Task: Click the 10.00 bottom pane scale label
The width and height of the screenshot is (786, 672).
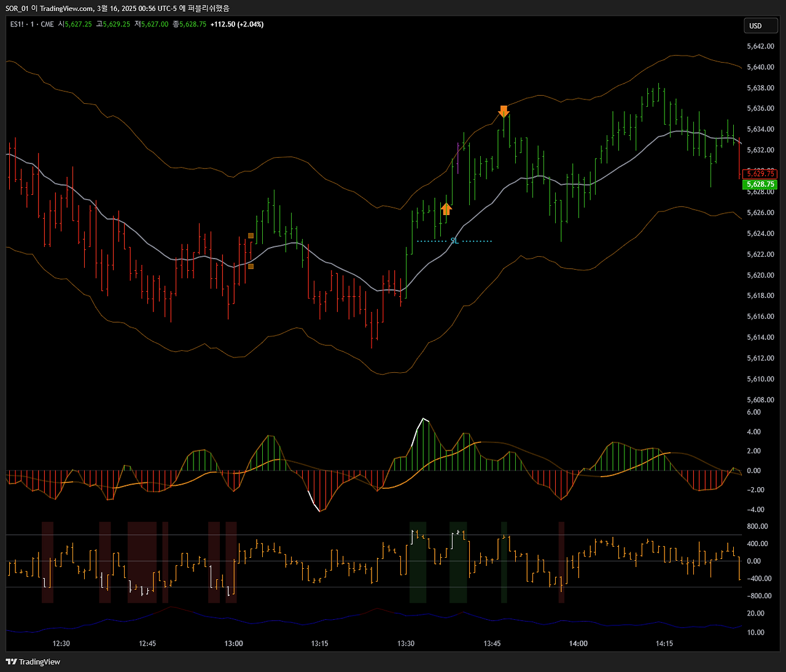Action: (x=755, y=633)
